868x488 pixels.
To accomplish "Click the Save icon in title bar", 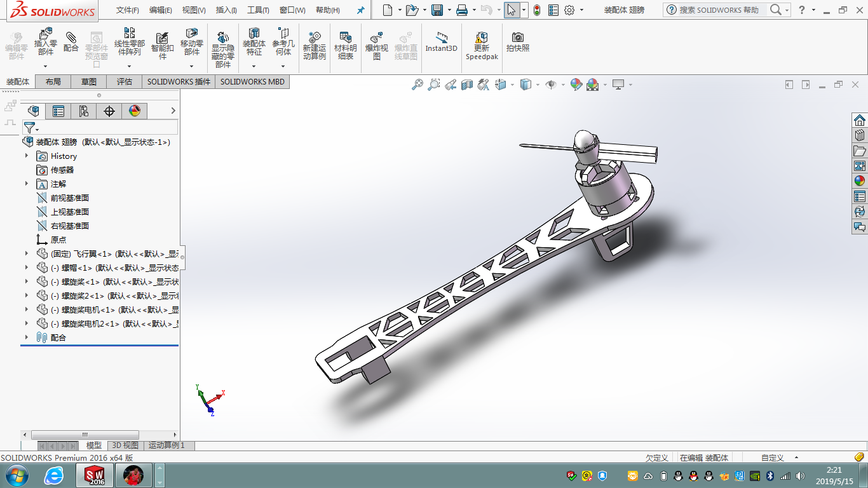I will click(x=437, y=10).
